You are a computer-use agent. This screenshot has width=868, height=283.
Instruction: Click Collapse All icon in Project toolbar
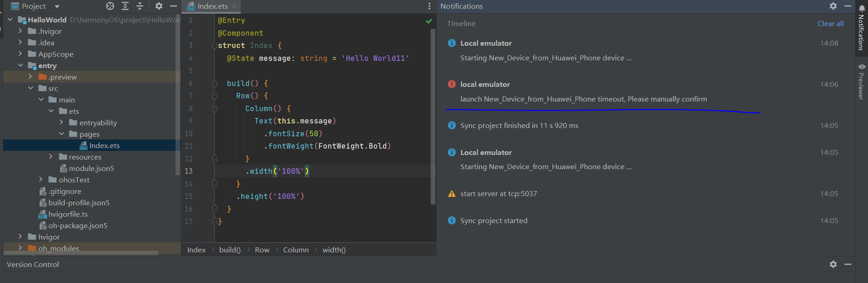point(140,6)
